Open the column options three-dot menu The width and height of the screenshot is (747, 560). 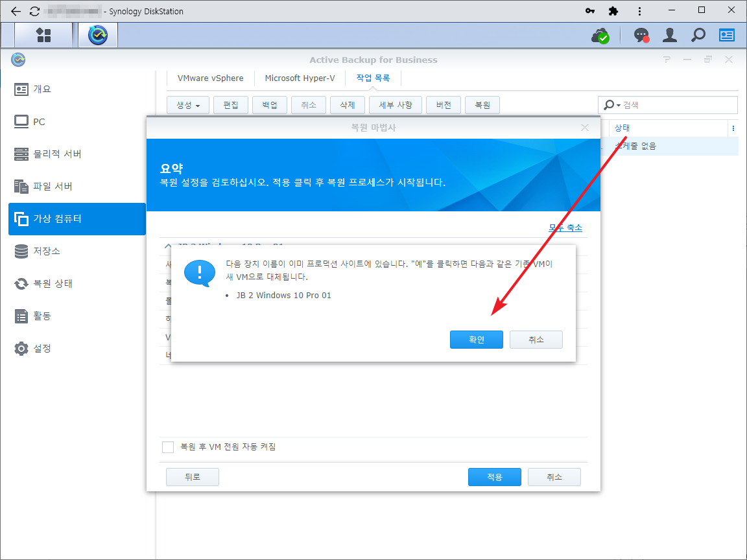point(733,128)
